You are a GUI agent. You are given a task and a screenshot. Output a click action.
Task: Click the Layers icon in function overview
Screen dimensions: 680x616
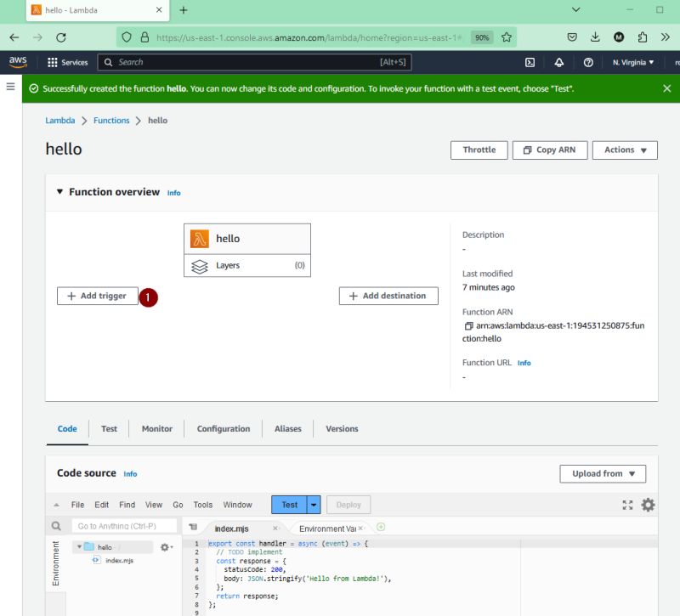pos(197,265)
